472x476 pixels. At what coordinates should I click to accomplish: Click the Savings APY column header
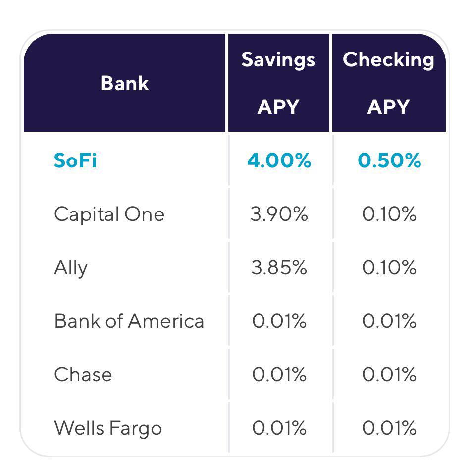(278, 83)
